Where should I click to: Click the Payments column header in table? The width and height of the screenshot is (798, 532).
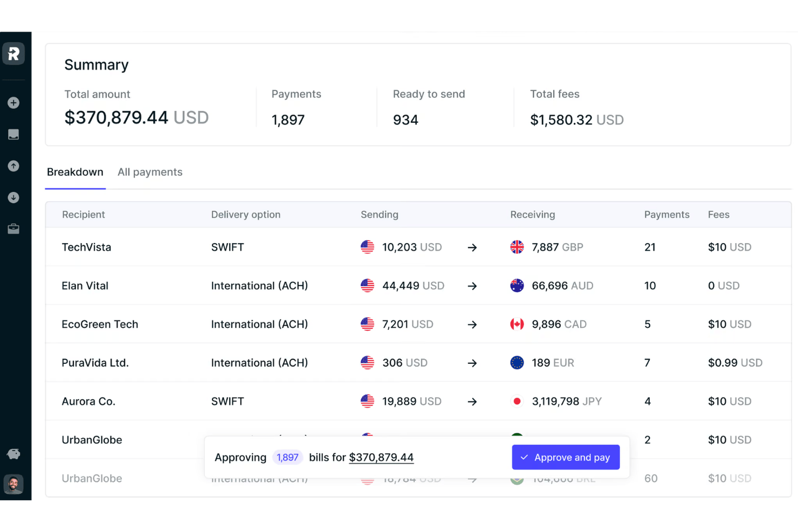[x=667, y=215]
